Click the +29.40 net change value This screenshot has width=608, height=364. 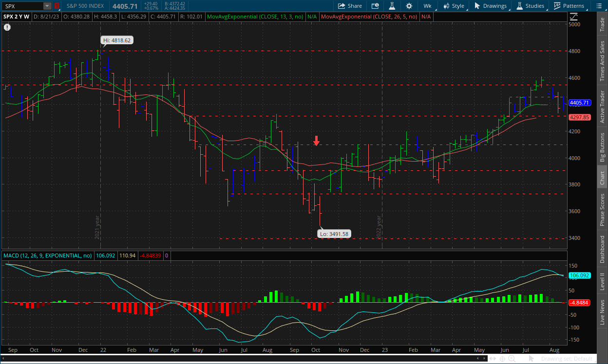151,3
